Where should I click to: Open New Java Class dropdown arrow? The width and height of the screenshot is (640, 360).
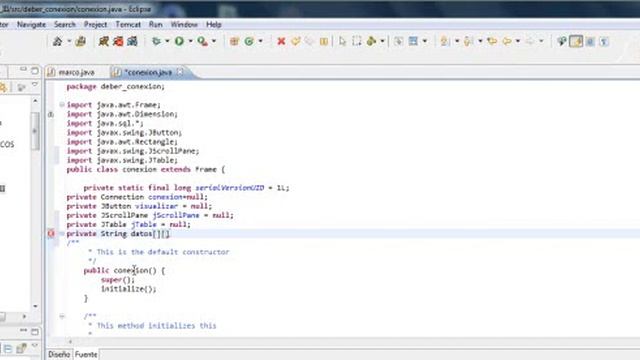pos(260,41)
